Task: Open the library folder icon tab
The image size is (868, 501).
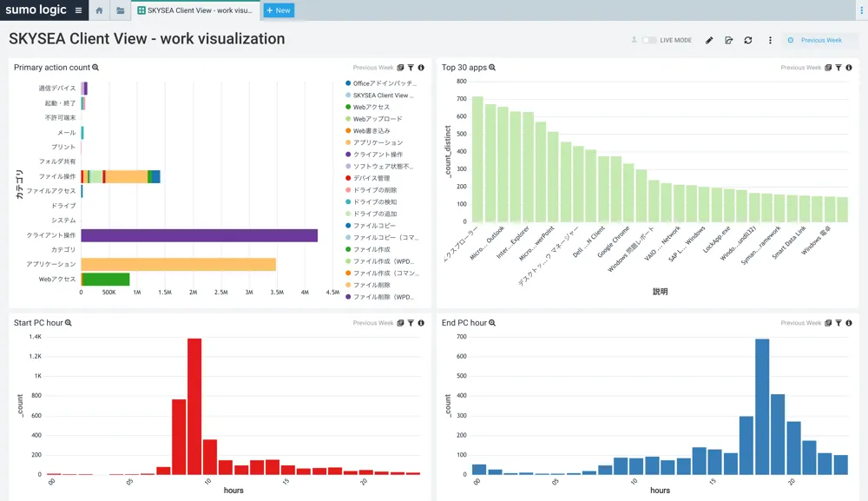Action: pyautogui.click(x=120, y=10)
